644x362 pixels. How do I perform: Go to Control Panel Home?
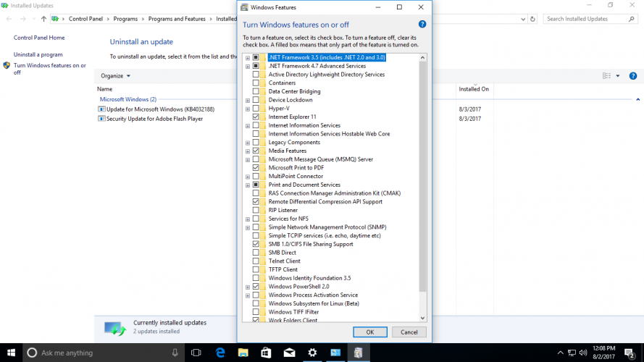click(39, 38)
